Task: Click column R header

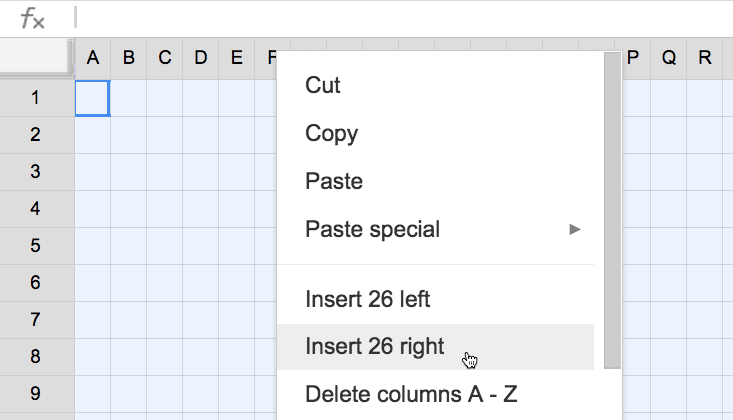Action: [x=704, y=58]
